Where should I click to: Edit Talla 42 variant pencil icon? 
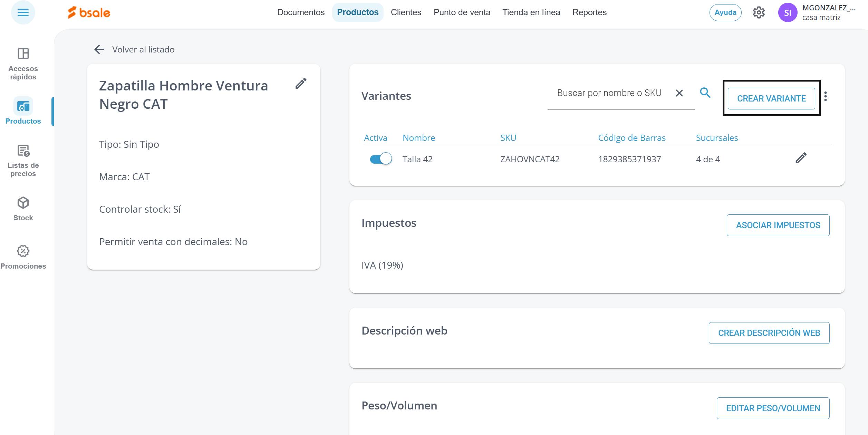pyautogui.click(x=801, y=158)
